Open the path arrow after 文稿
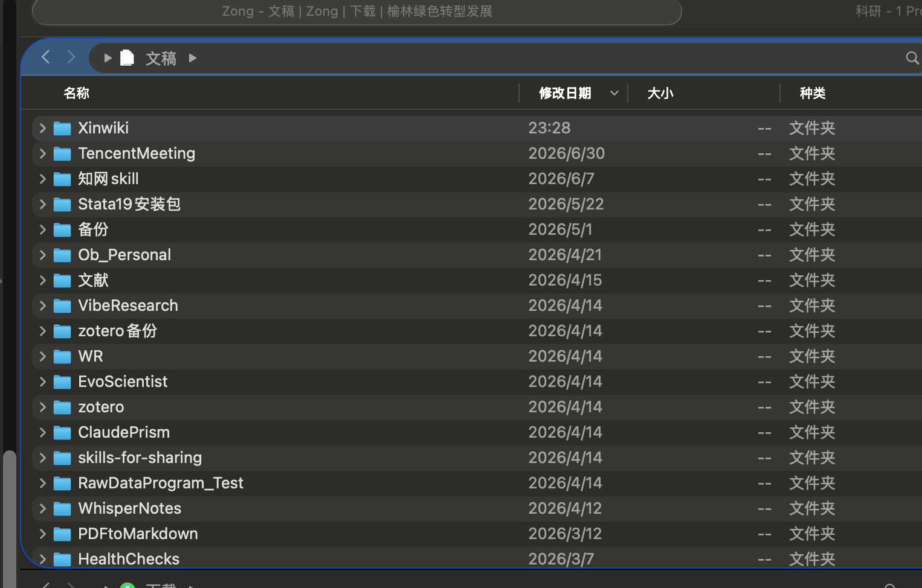The width and height of the screenshot is (922, 588). click(193, 58)
